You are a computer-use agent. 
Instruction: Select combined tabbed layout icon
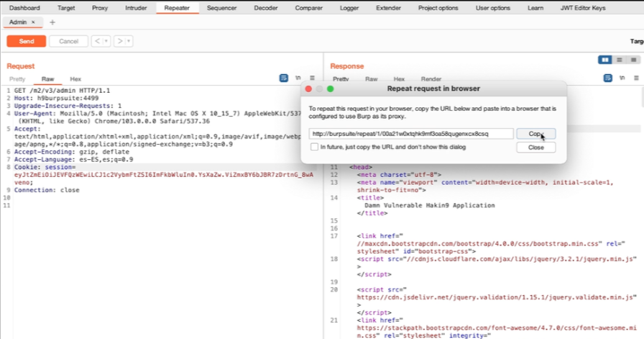[633, 60]
